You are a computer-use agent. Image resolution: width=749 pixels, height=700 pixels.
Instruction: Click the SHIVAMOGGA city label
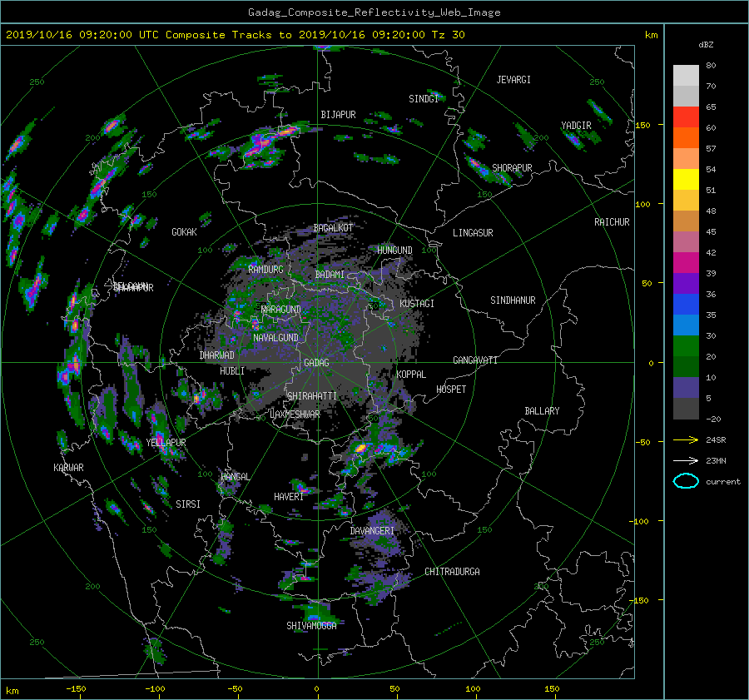click(311, 626)
